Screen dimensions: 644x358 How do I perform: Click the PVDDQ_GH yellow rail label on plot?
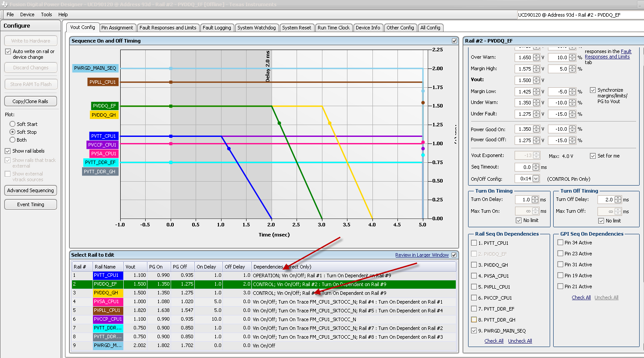tap(104, 115)
